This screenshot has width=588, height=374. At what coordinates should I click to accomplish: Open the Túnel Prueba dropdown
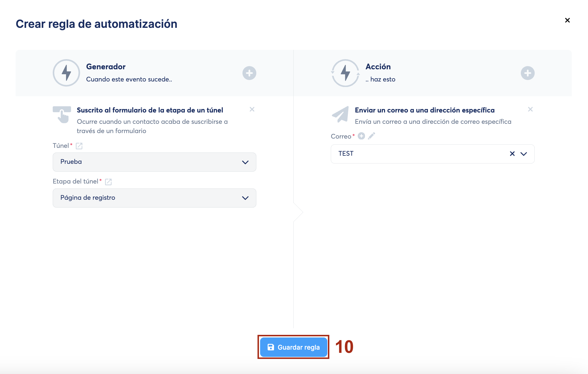tap(154, 162)
